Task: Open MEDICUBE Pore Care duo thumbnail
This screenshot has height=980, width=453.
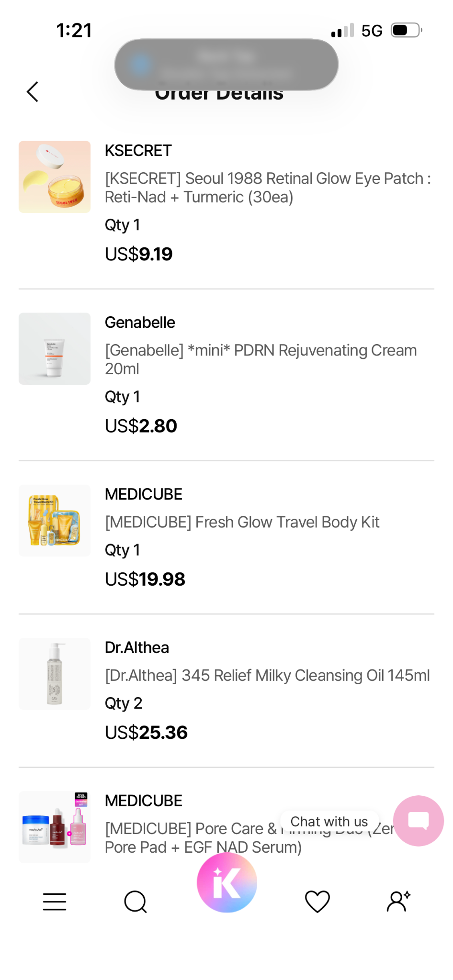Action: click(55, 827)
